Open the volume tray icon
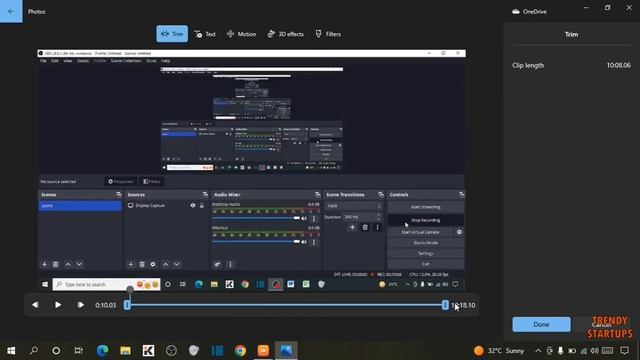 (x=595, y=351)
